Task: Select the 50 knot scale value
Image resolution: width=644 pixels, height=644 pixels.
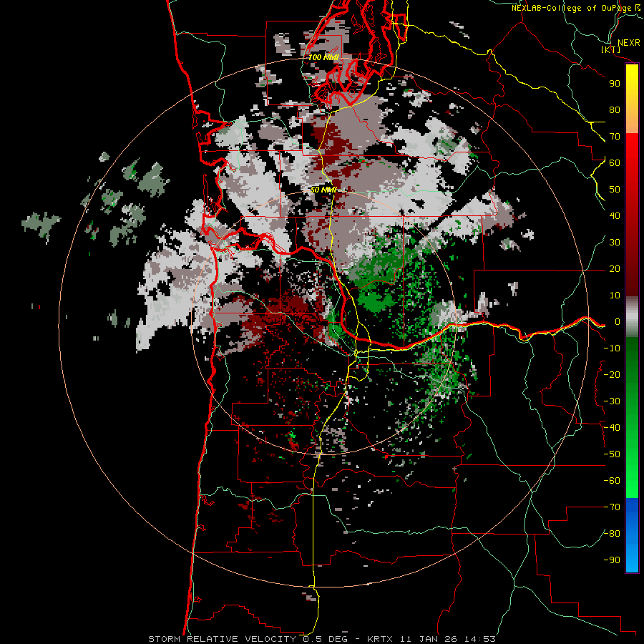Action: tap(615, 190)
